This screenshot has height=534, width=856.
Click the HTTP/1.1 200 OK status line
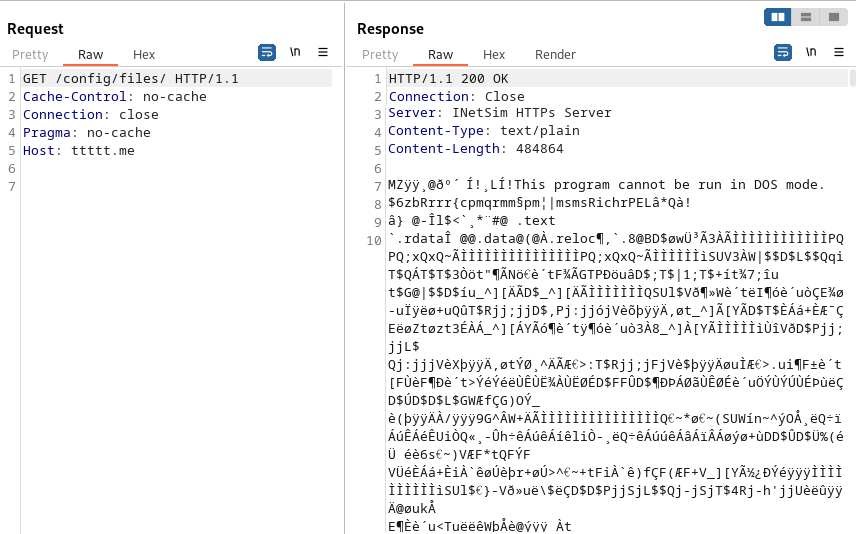pyautogui.click(x=448, y=79)
